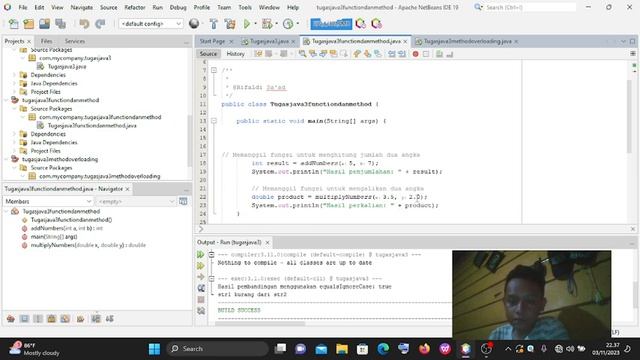Click the red Start Macro Recording icon
This screenshot has width=640, height=360.
[x=416, y=54]
